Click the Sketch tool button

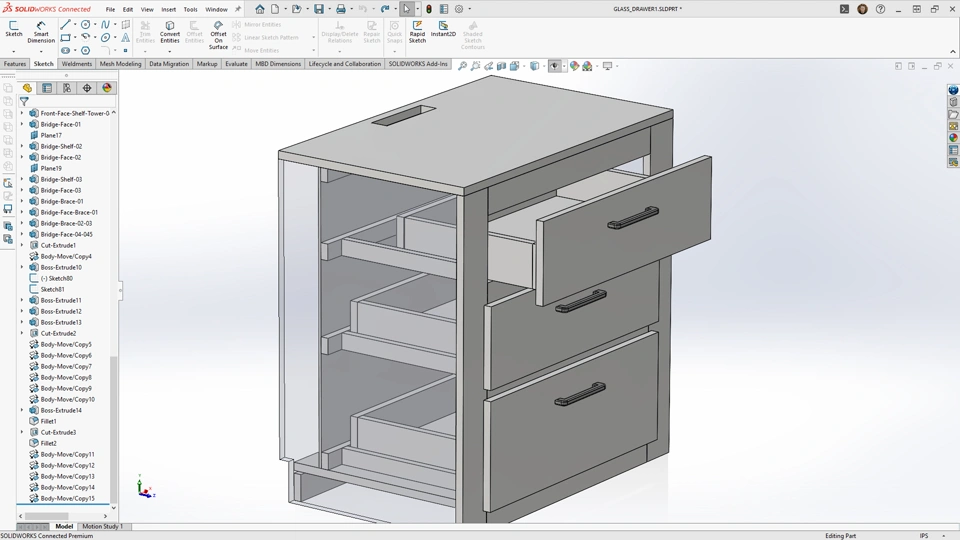13,28
